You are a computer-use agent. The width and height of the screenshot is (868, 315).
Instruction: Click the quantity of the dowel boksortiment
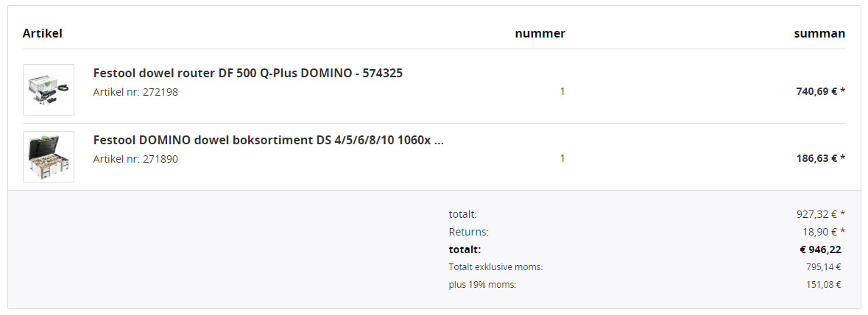[x=562, y=158]
